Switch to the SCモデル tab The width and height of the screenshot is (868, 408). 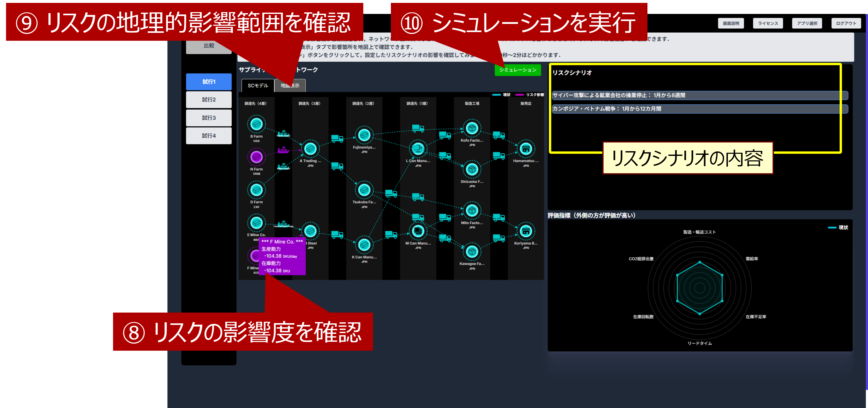(258, 86)
